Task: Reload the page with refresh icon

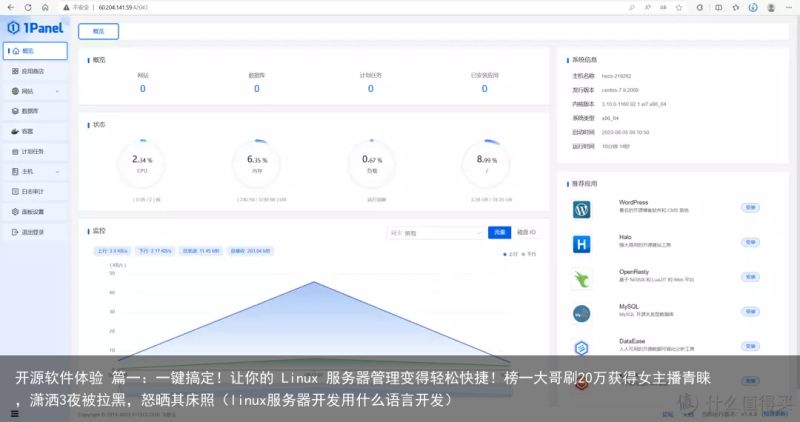Action: pos(28,8)
